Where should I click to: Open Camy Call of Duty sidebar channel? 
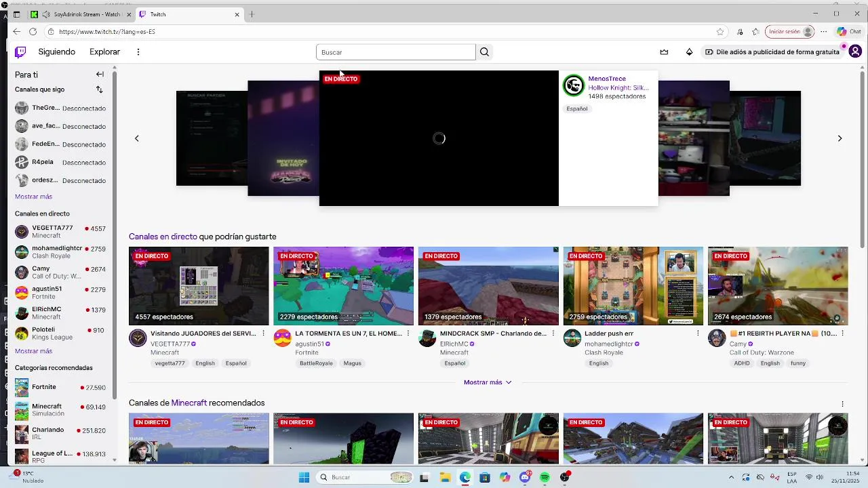tap(60, 272)
